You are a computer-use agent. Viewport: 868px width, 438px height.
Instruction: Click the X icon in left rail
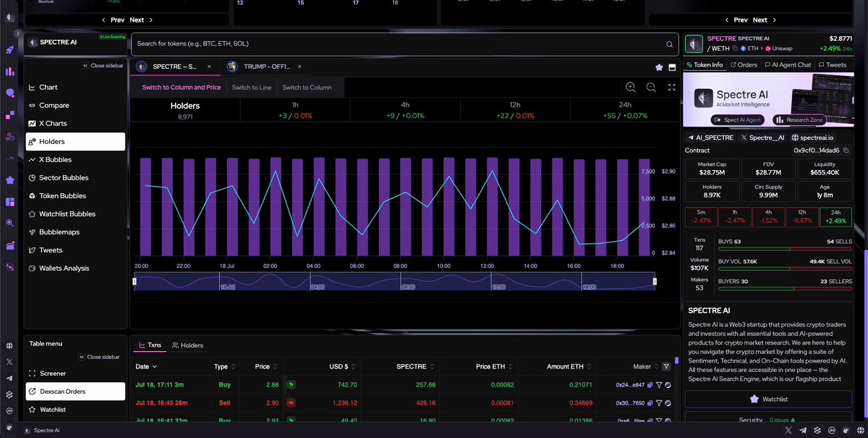(10, 361)
